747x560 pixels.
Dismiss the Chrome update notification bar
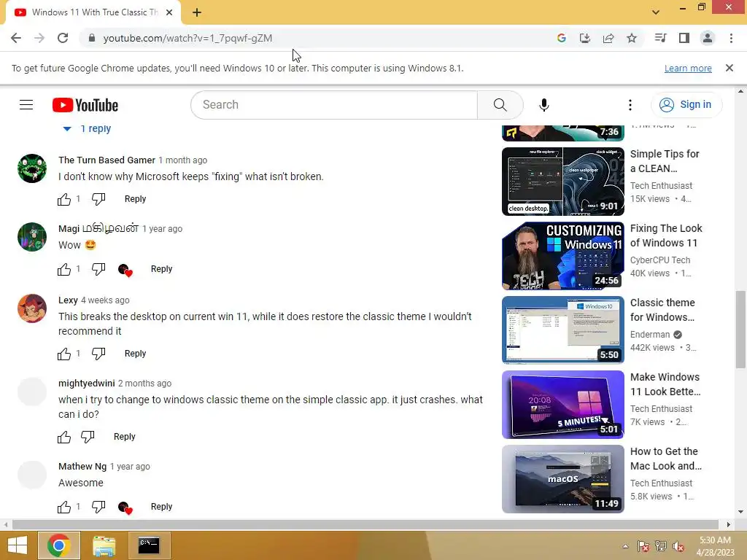(x=729, y=68)
